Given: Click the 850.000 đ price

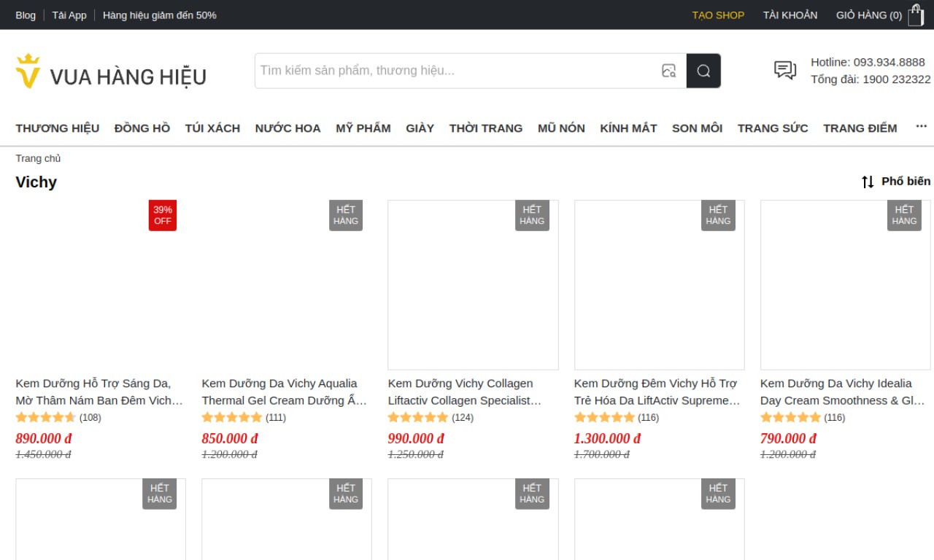Looking at the screenshot, I should [230, 438].
